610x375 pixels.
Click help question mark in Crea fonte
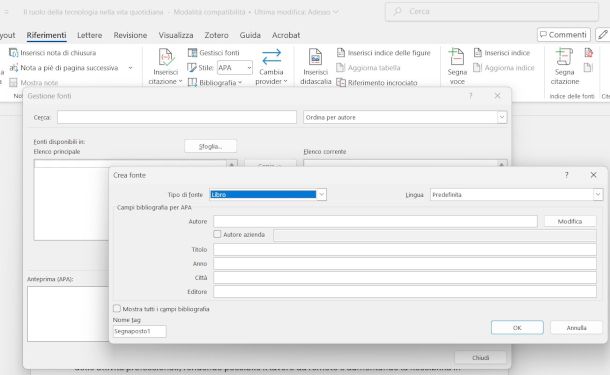click(x=566, y=175)
